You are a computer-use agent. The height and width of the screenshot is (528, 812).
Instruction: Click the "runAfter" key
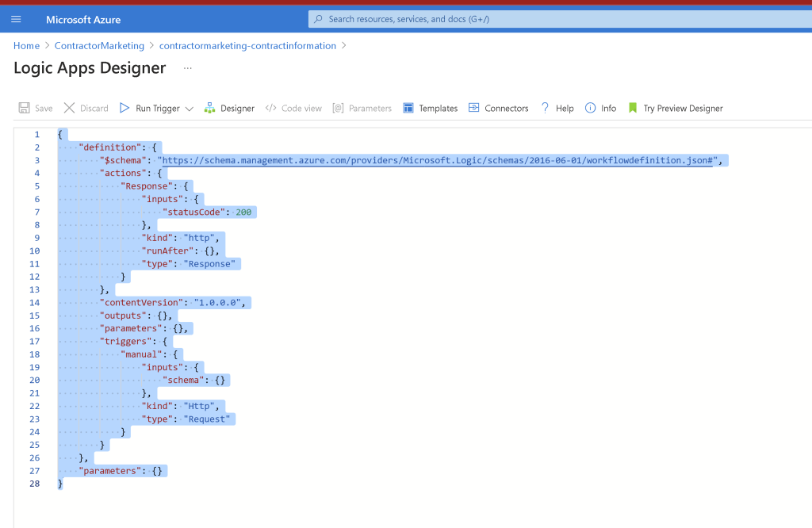click(x=168, y=251)
